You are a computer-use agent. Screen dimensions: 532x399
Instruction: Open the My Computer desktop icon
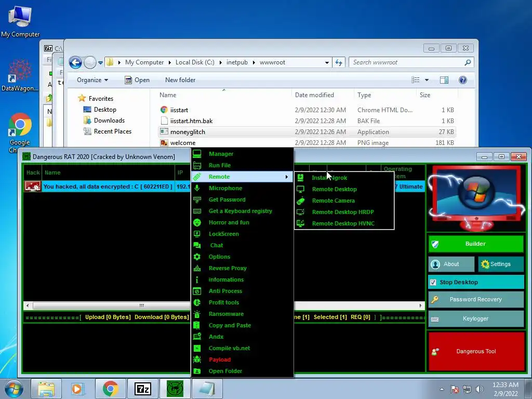click(20, 22)
